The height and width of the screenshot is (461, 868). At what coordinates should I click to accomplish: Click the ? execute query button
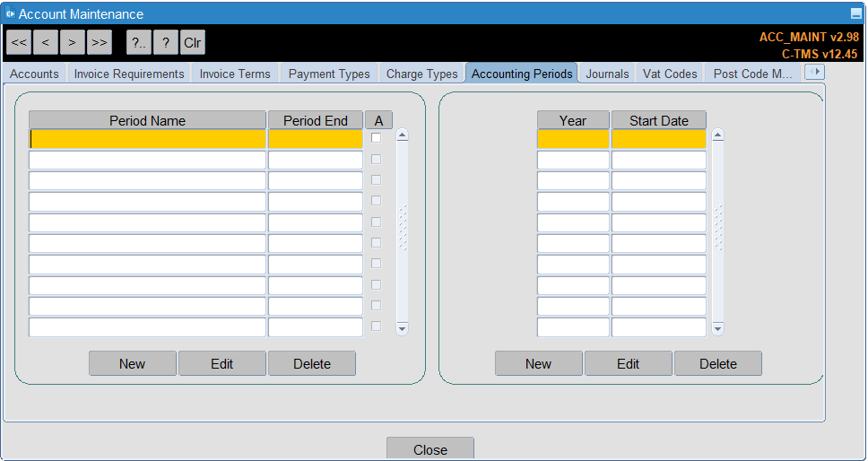click(166, 43)
